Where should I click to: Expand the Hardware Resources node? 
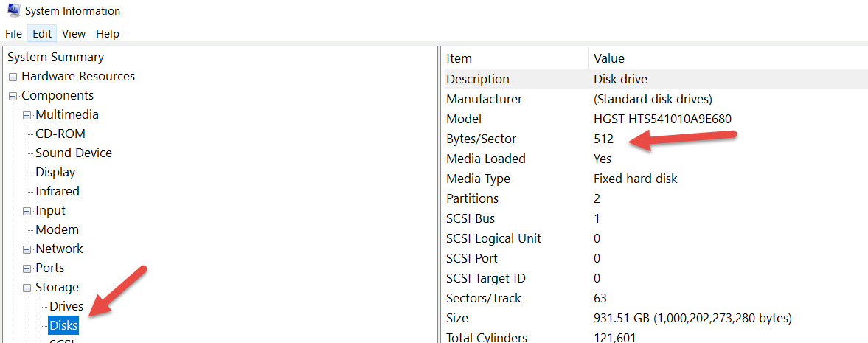pos(13,77)
